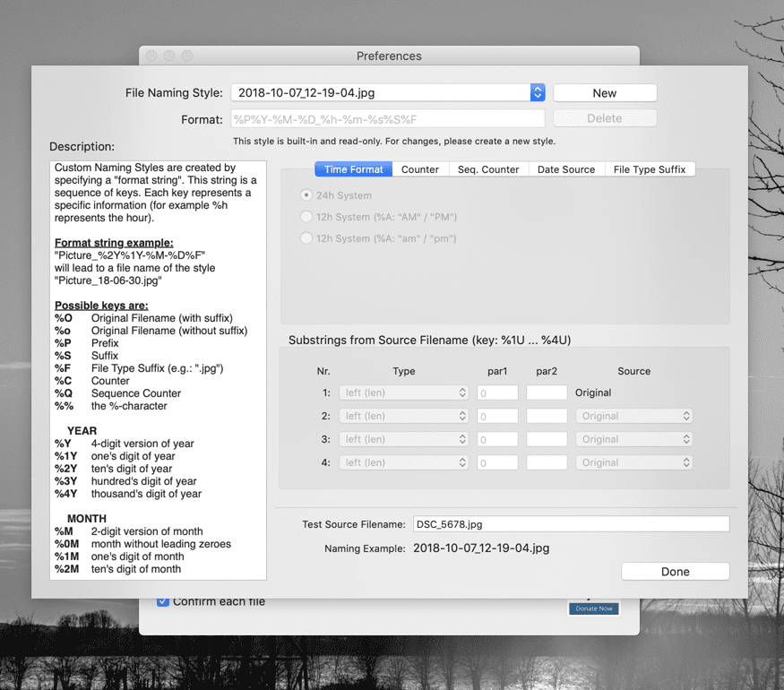
Task: Click the par1 field in row 3
Action: 497,439
